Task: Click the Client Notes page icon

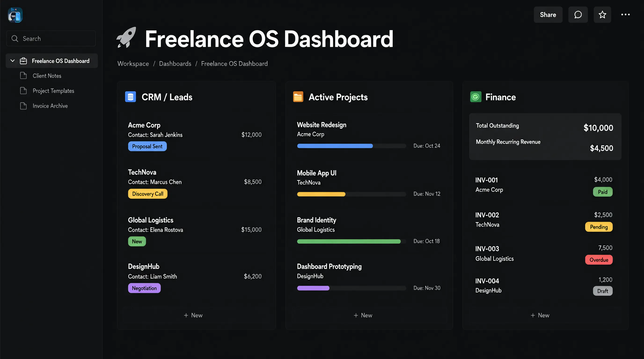Action: [23, 76]
